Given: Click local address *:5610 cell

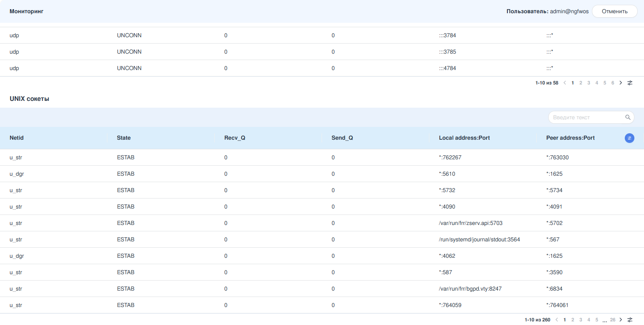Looking at the screenshot, I should [447, 174].
